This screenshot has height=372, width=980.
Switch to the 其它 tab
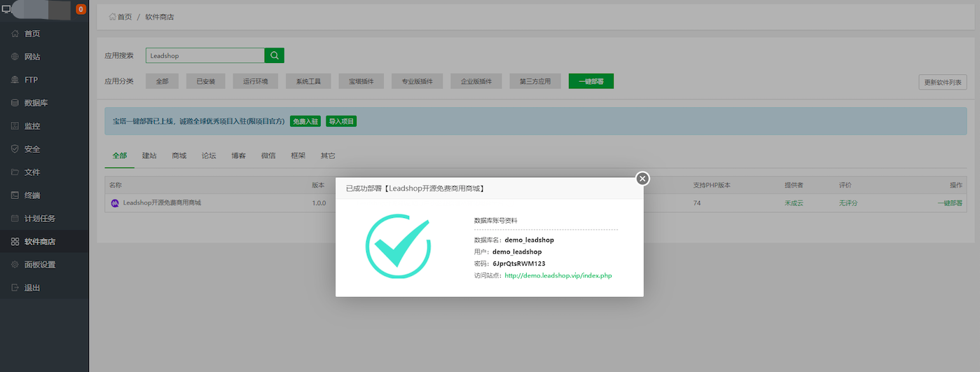[x=328, y=156]
